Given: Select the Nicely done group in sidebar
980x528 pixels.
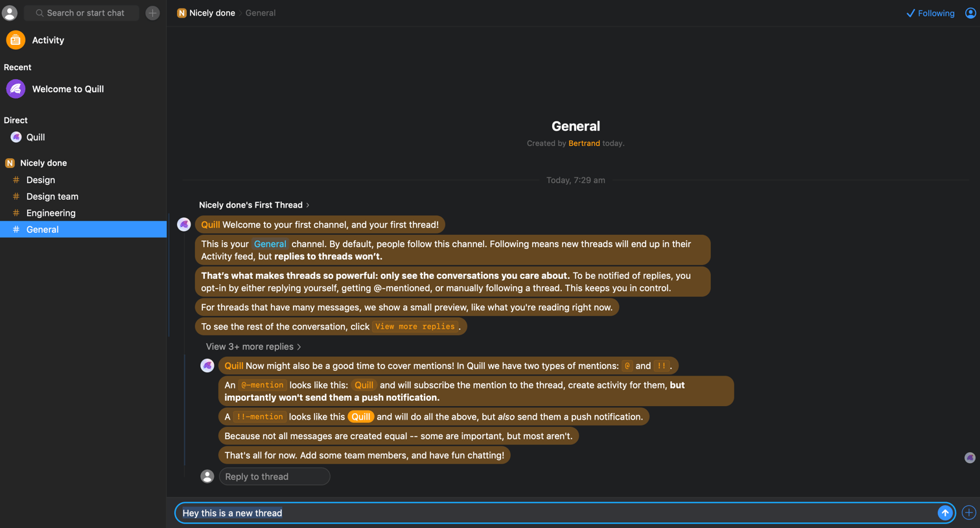Looking at the screenshot, I should (x=83, y=163).
